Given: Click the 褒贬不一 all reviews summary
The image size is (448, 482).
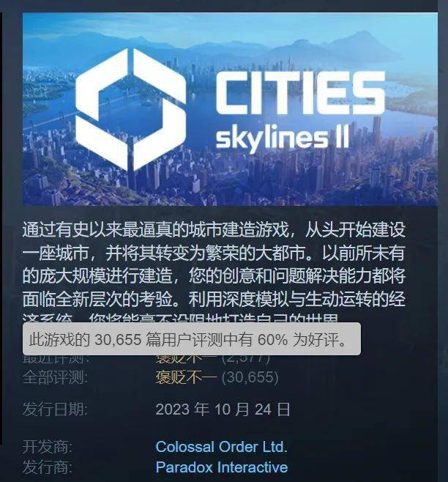Looking at the screenshot, I should click(x=186, y=377).
